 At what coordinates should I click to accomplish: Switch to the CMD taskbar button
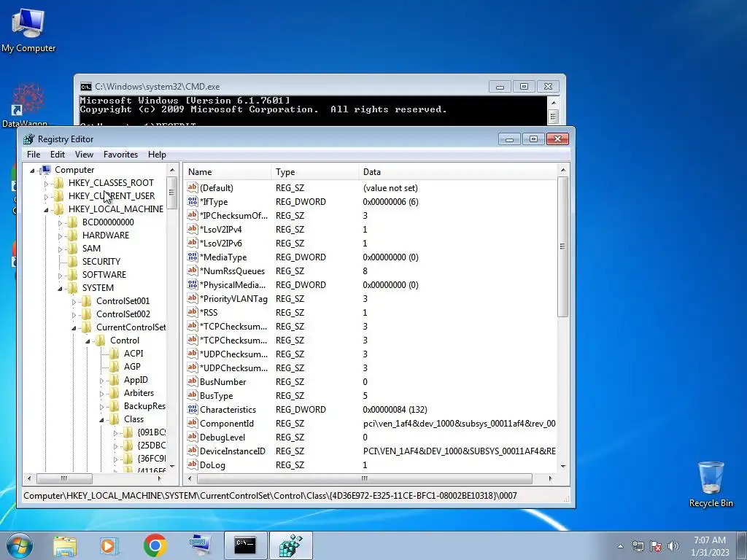[x=245, y=545]
